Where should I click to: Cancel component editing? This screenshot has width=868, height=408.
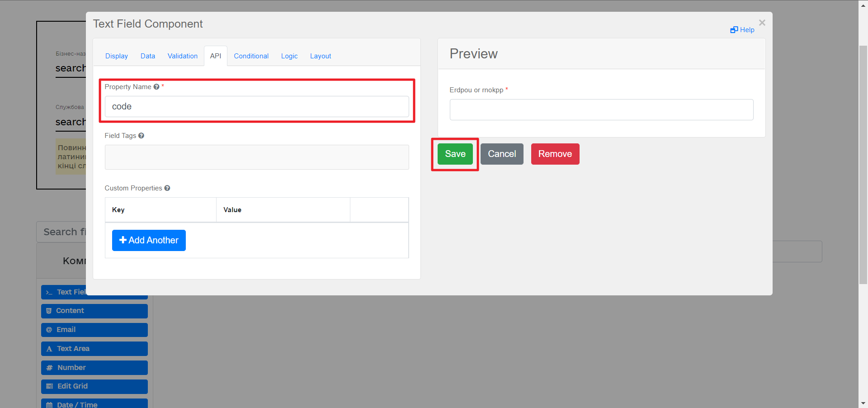coord(502,154)
